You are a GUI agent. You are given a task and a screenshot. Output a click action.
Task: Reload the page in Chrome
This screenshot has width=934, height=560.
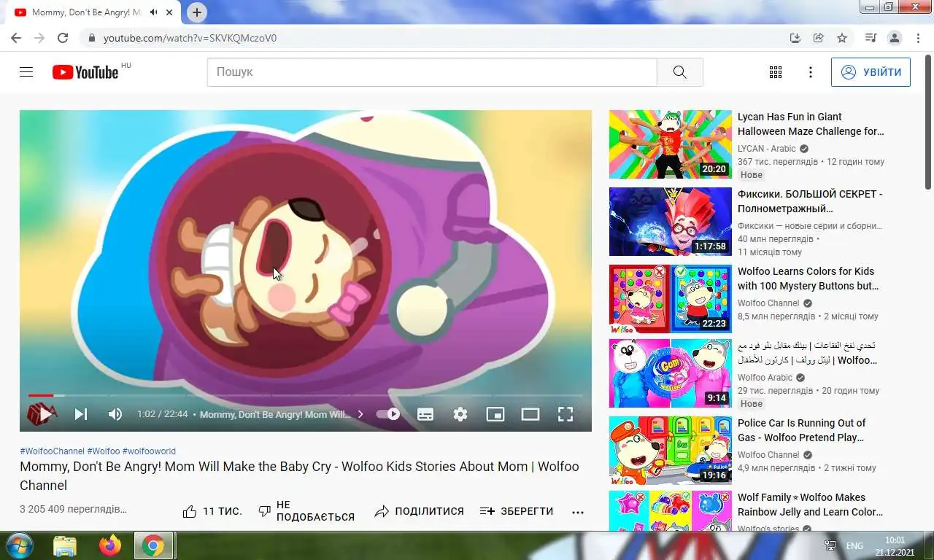tap(63, 38)
